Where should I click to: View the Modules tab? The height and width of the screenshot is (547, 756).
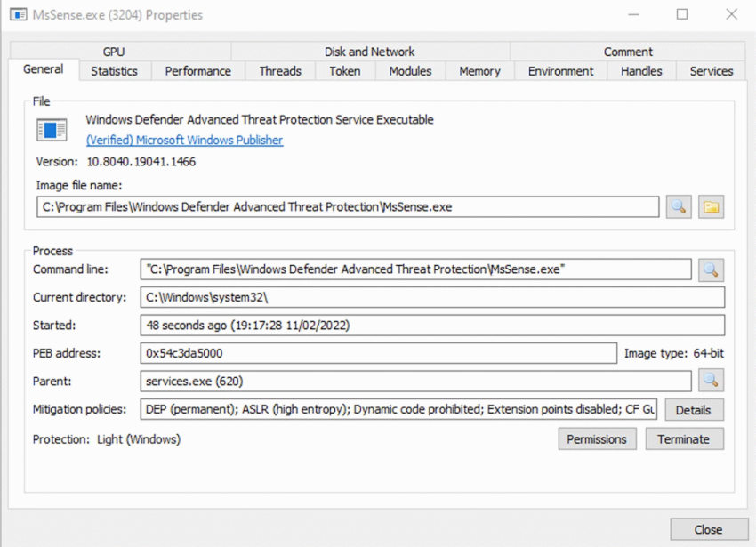click(x=409, y=71)
